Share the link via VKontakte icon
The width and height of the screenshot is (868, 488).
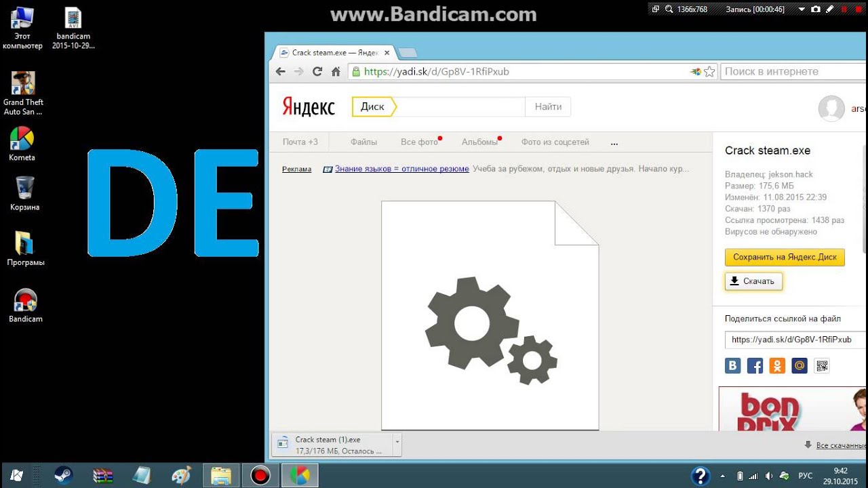(733, 366)
